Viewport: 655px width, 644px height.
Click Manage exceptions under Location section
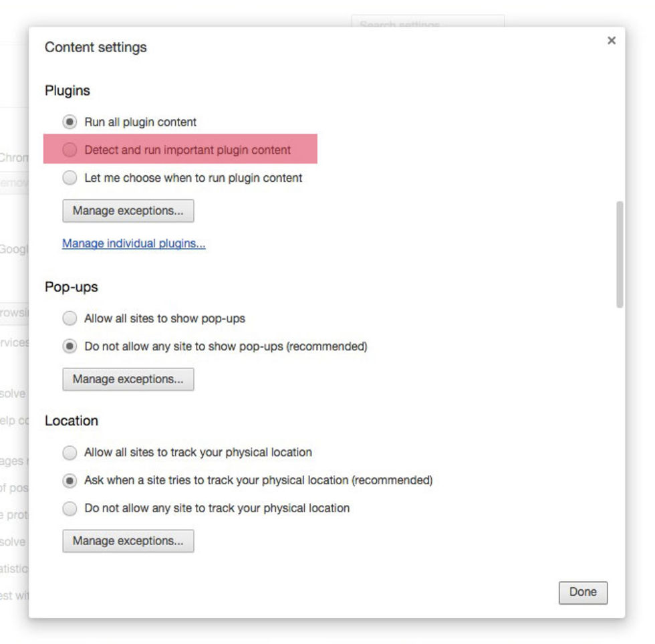(128, 541)
